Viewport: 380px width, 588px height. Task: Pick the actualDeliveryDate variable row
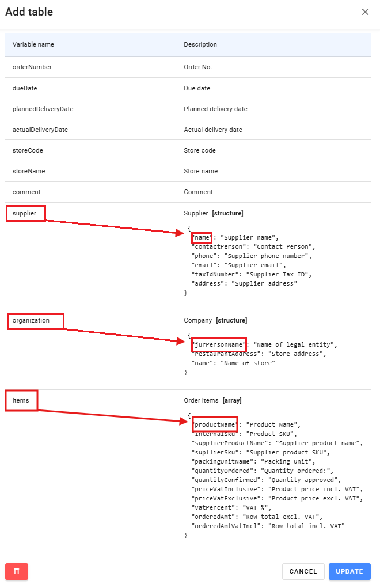(x=188, y=130)
